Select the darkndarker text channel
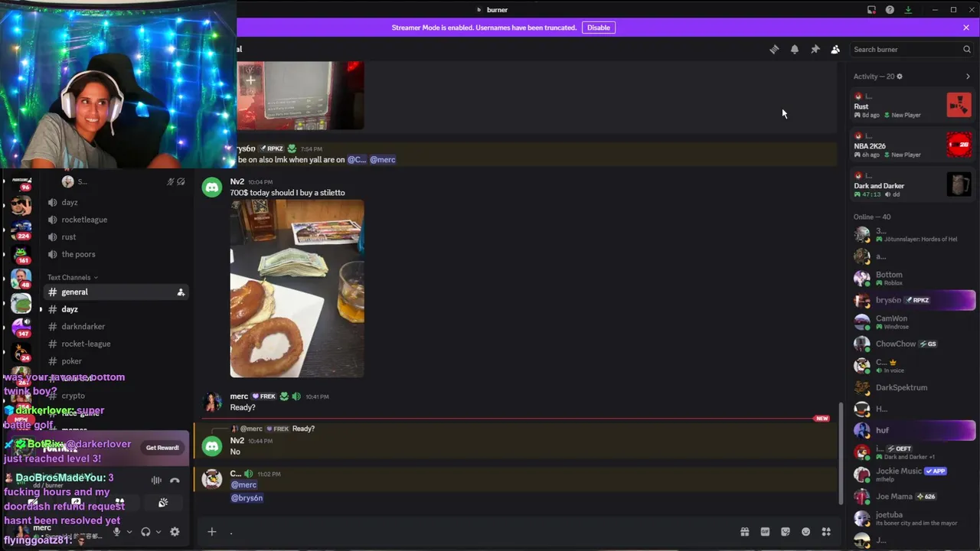This screenshot has width=980, height=551. 115,327
